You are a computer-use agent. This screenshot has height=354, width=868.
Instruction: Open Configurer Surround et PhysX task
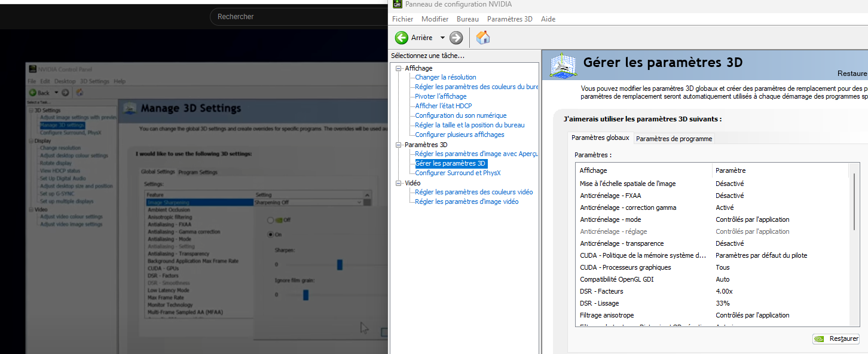point(457,173)
